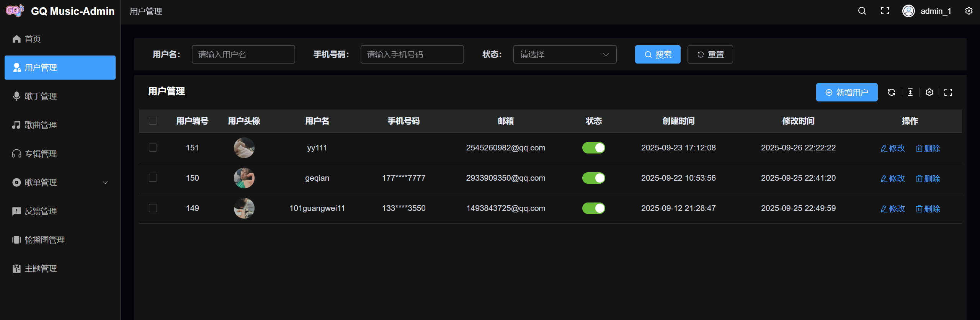980x320 pixels.
Task: Disable status switch for user yy111
Action: [593, 148]
